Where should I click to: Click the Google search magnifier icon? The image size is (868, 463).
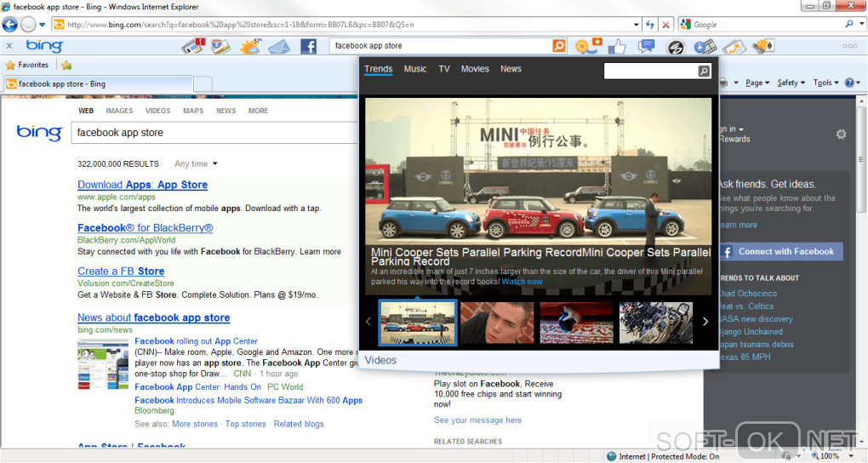pos(849,25)
